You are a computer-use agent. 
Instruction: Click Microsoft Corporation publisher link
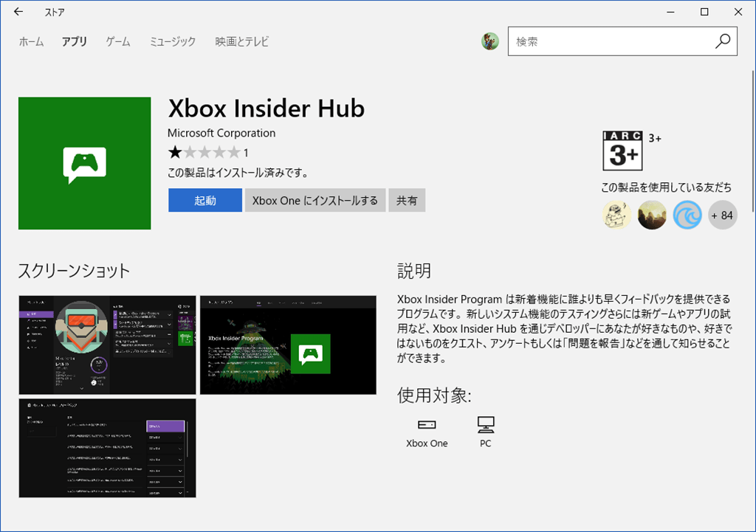pos(221,133)
